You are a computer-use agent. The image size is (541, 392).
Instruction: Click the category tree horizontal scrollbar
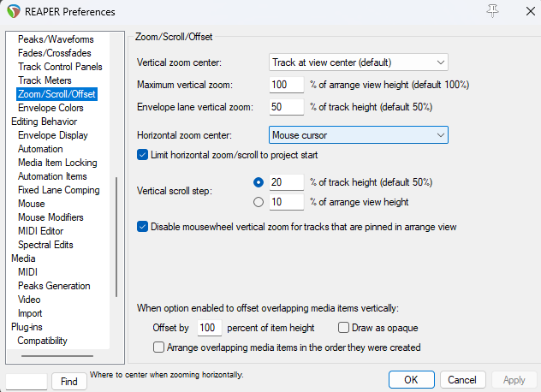[57, 356]
